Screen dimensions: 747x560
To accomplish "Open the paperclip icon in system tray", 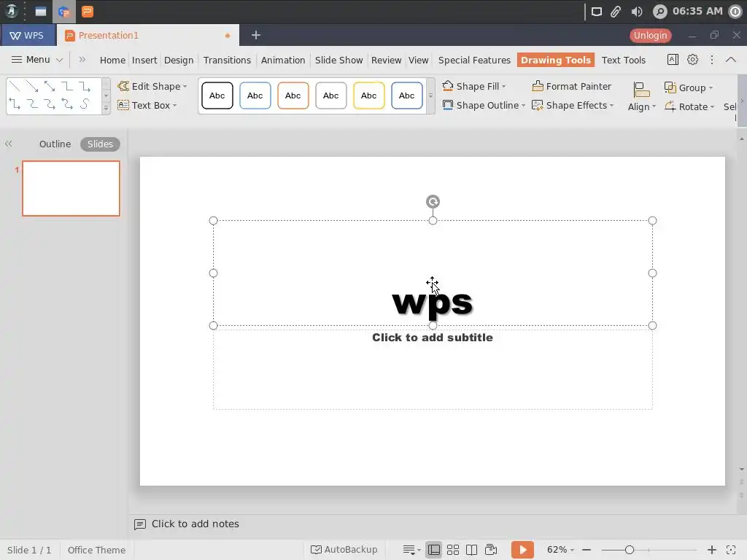I will [616, 12].
